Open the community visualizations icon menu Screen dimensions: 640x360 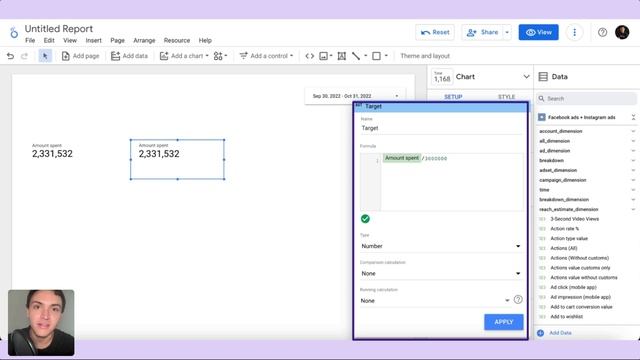pos(220,56)
